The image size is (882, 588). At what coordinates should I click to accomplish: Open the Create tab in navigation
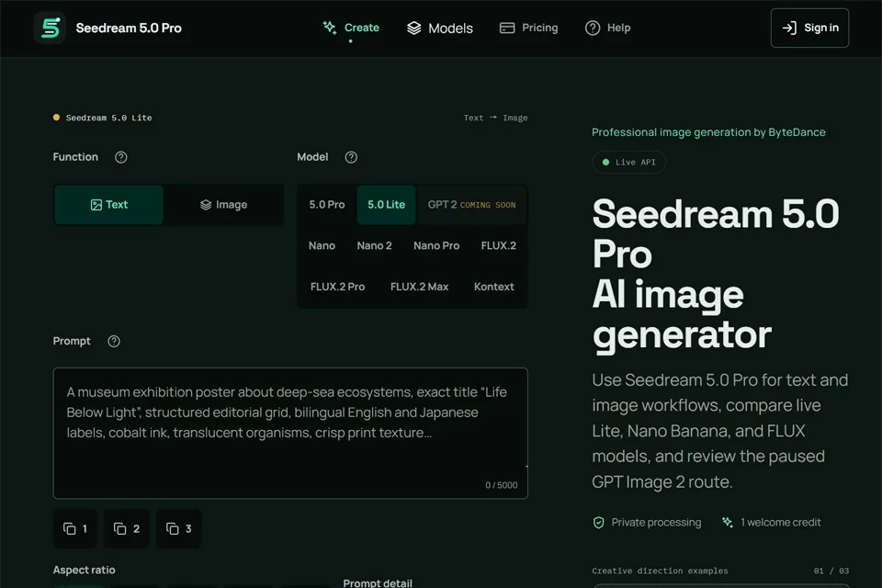(x=350, y=28)
